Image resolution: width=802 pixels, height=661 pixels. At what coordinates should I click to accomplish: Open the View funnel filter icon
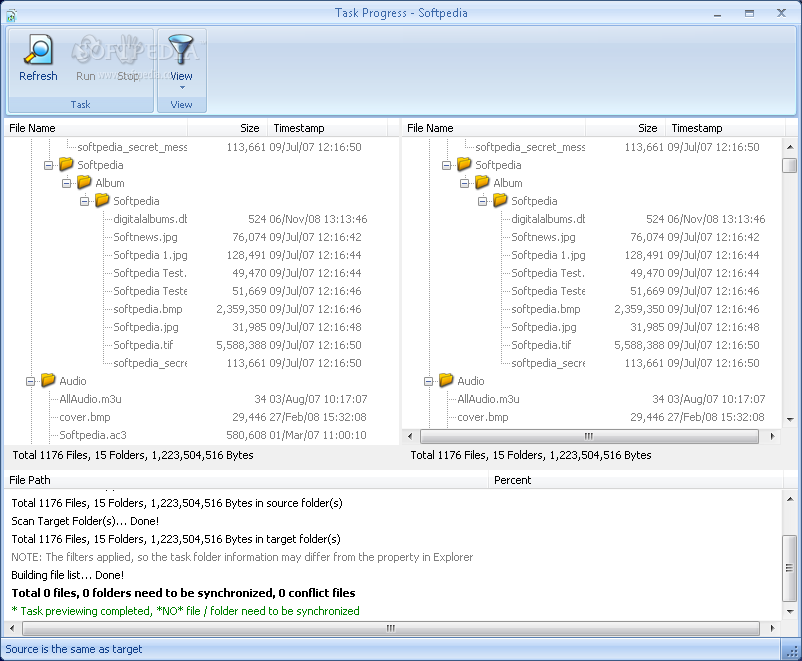pos(181,49)
